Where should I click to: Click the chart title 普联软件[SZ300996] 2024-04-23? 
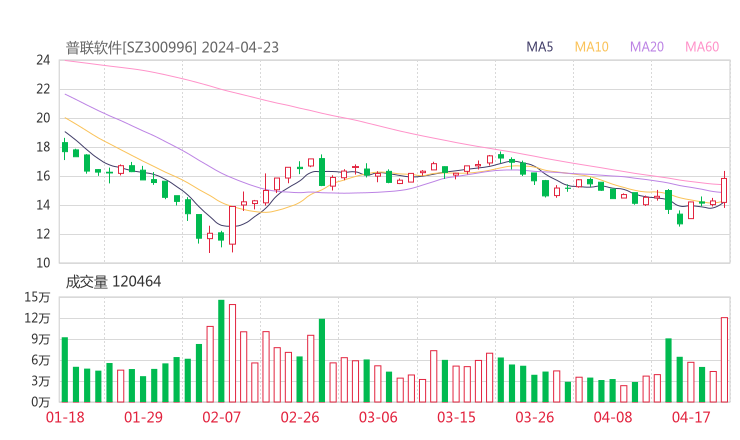[x=172, y=48]
